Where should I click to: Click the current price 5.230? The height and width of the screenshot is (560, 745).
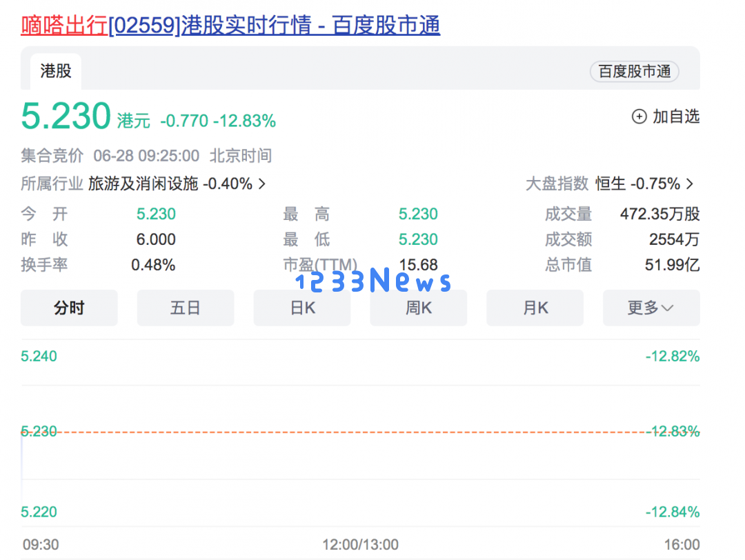[x=66, y=116]
